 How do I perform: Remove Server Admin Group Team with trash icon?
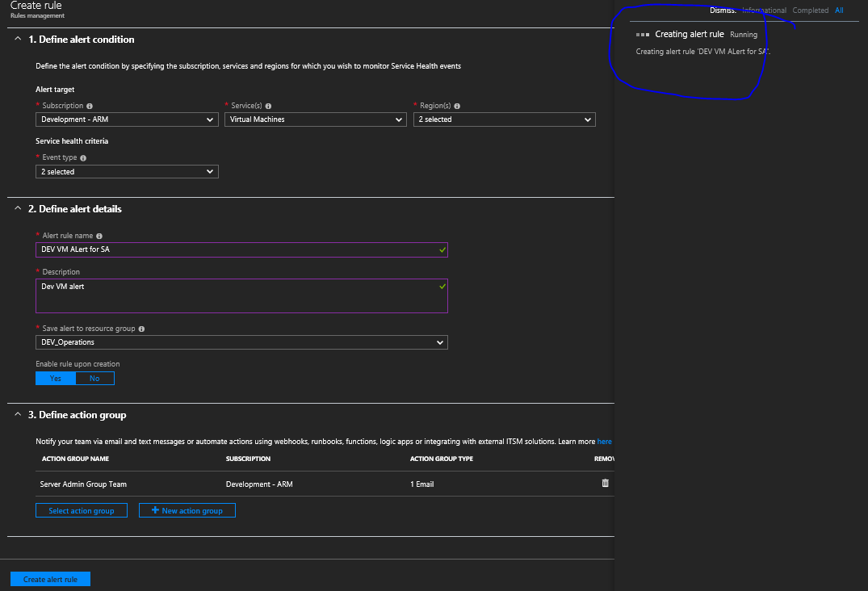coord(605,483)
